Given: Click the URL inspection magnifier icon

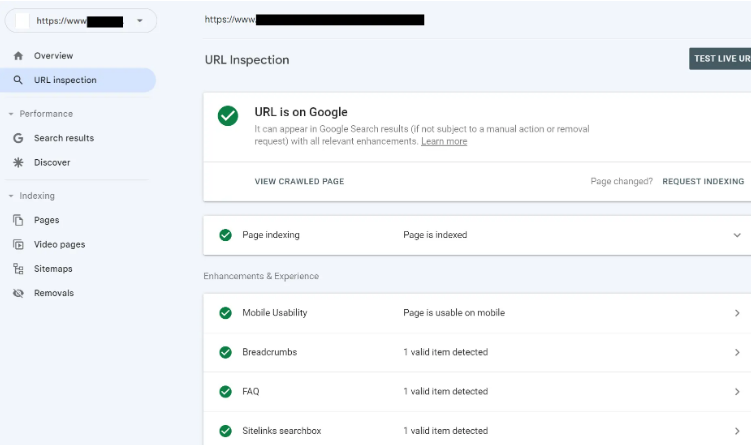Looking at the screenshot, I should (x=18, y=80).
